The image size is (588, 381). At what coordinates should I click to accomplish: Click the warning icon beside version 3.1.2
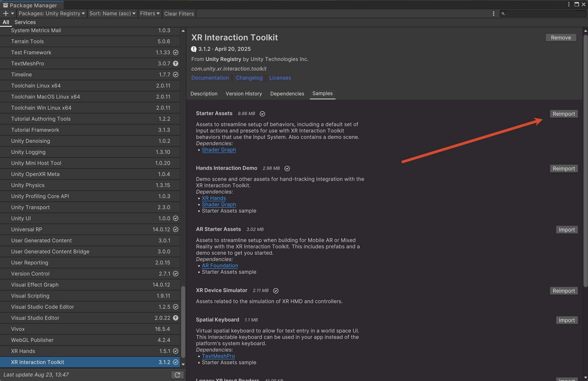click(194, 49)
